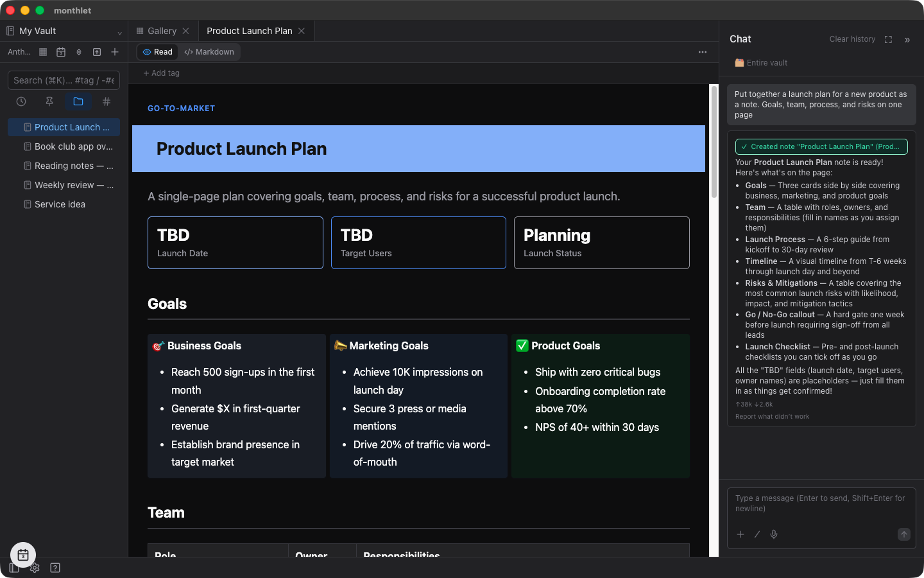924x578 pixels.
Task: Switch to Markdown mode
Action: (209, 52)
